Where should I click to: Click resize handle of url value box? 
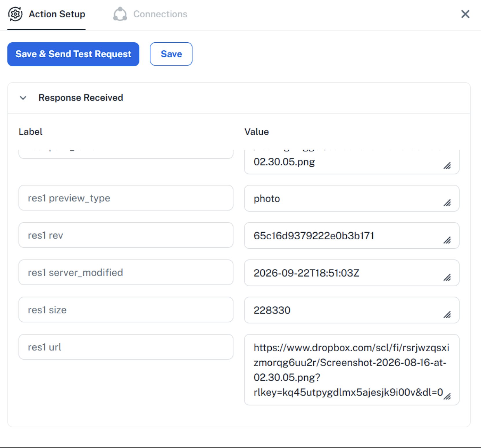pos(447,396)
